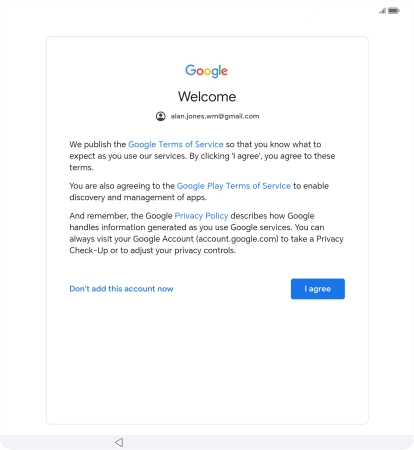Click the Welcome heading
The image size is (414, 450).
pyautogui.click(x=207, y=97)
